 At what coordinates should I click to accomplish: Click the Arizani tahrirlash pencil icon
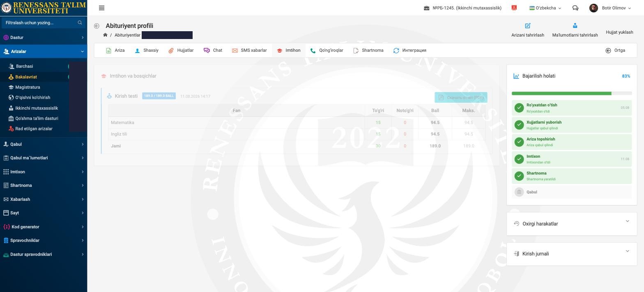(528, 25)
